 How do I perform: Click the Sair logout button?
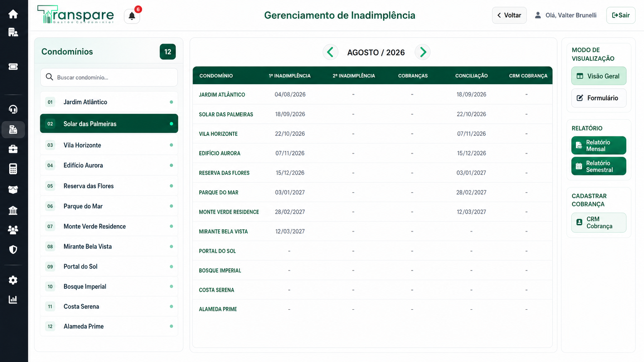(621, 15)
